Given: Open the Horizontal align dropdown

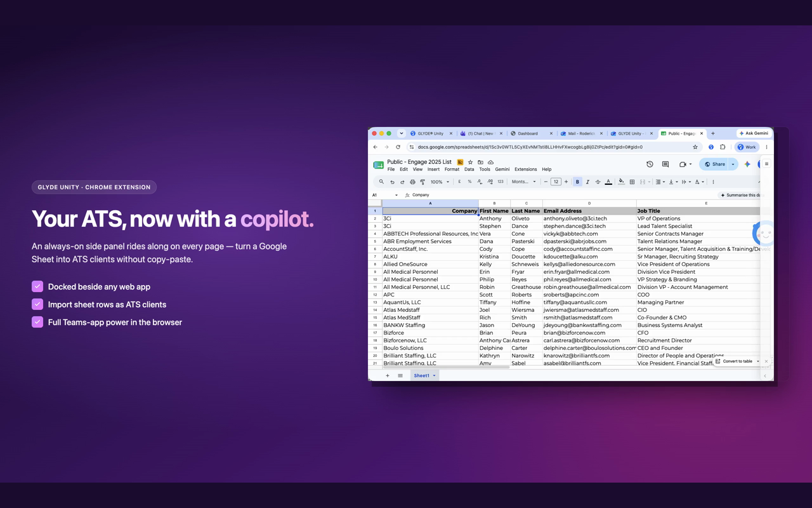Looking at the screenshot, I should pos(660,182).
